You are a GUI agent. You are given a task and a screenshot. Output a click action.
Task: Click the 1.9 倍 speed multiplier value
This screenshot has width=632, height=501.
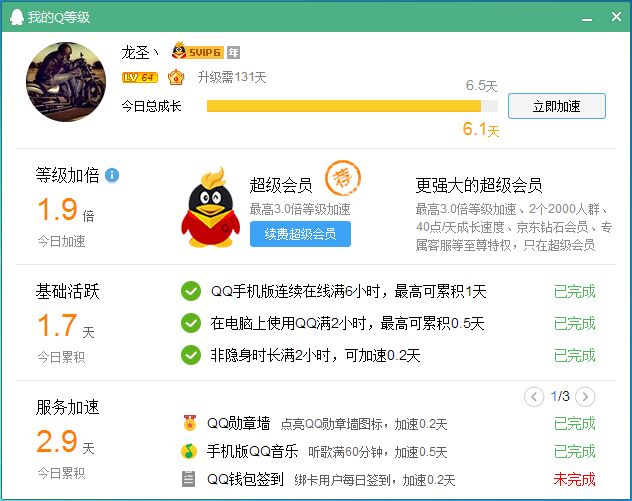[x=66, y=210]
